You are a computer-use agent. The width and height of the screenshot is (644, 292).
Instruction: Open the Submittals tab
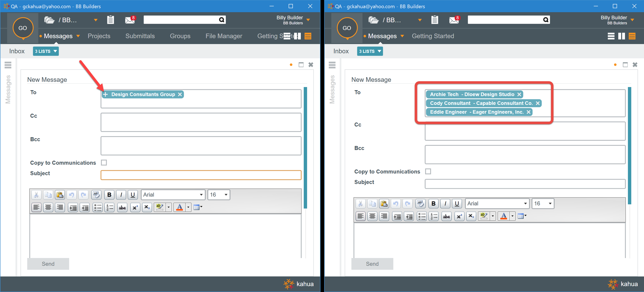pos(140,36)
